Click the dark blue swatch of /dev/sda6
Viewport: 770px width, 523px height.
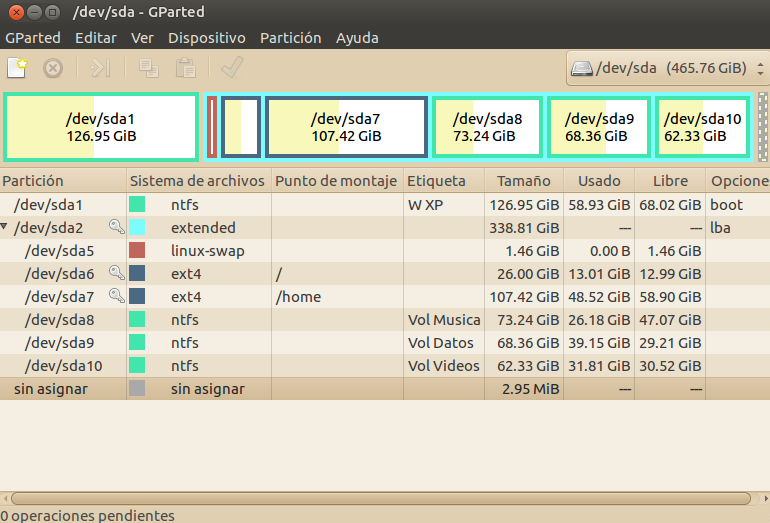(x=137, y=274)
